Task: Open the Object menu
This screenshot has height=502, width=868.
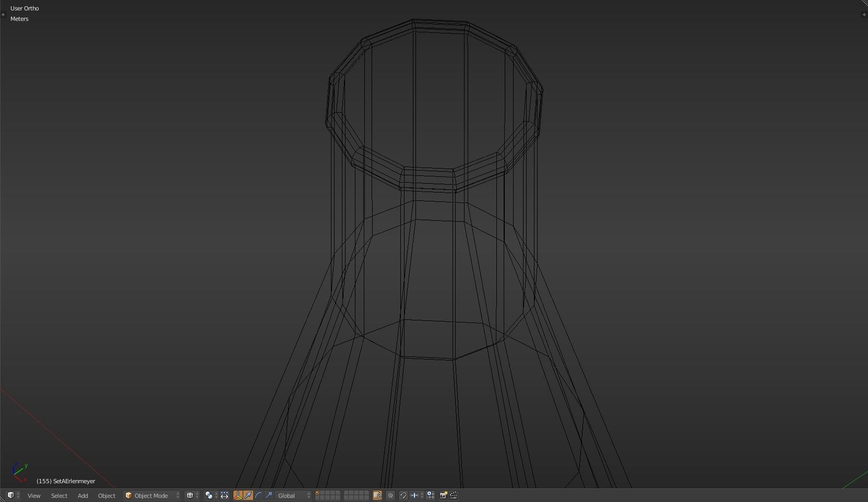Action: (x=106, y=496)
